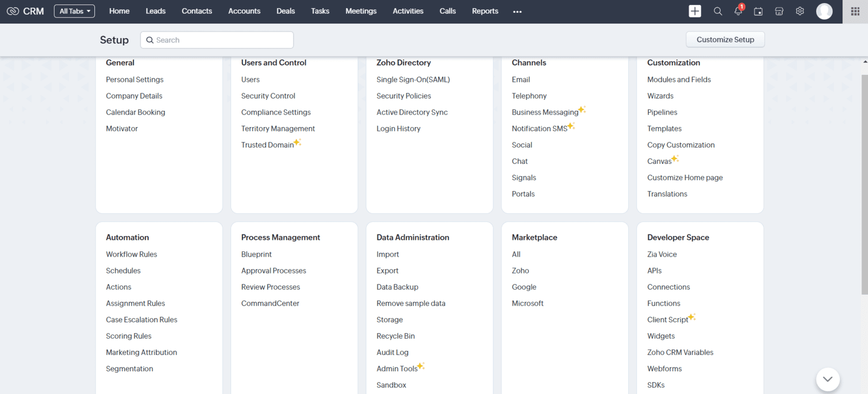Open Data Backup
The image size is (868, 394).
click(x=397, y=287)
